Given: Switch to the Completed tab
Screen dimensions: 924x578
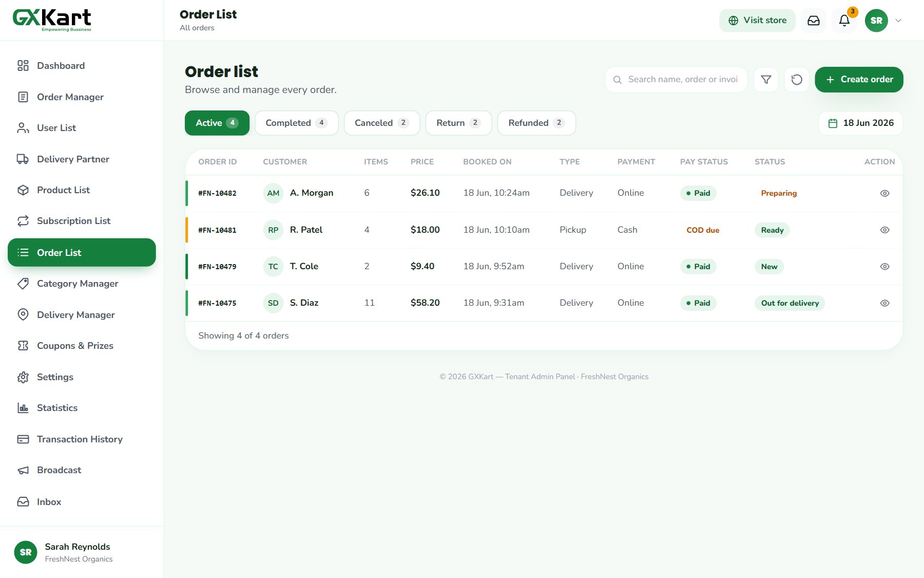Looking at the screenshot, I should 297,123.
